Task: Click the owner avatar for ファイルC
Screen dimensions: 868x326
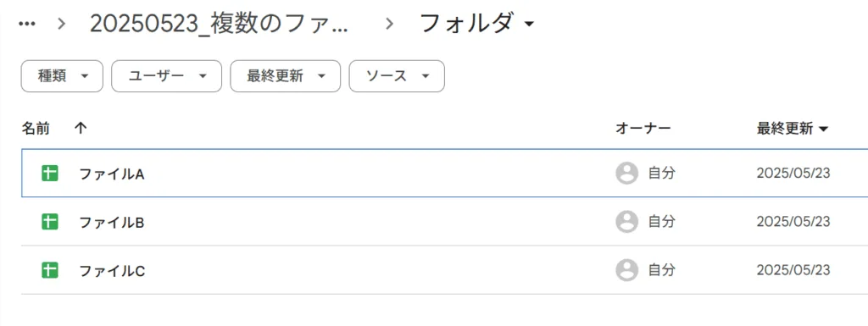Action: click(626, 270)
